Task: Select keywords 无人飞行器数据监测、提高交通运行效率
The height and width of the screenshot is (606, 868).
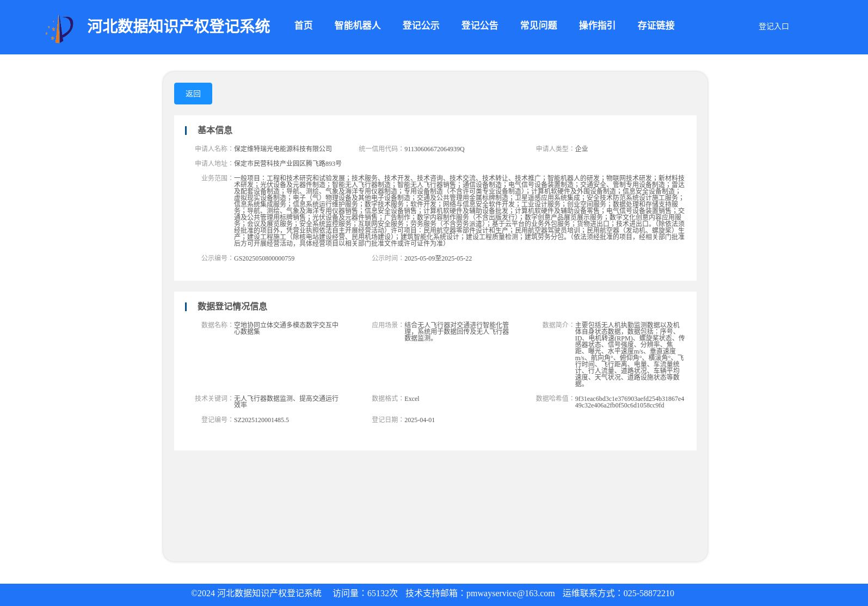Action: [x=286, y=401]
